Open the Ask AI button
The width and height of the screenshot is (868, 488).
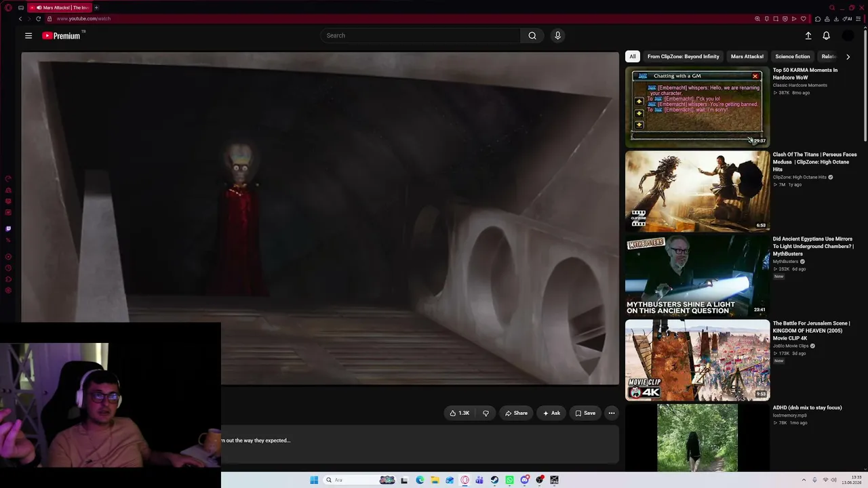pos(551,413)
